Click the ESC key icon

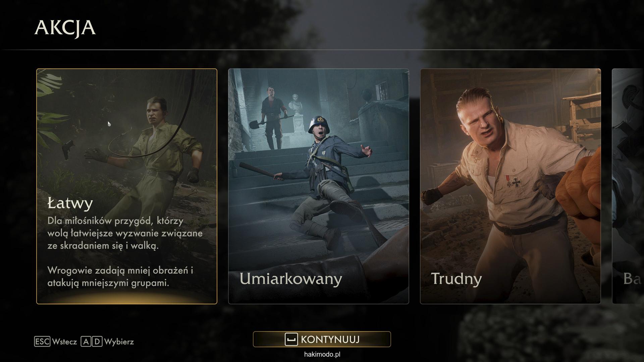(42, 342)
